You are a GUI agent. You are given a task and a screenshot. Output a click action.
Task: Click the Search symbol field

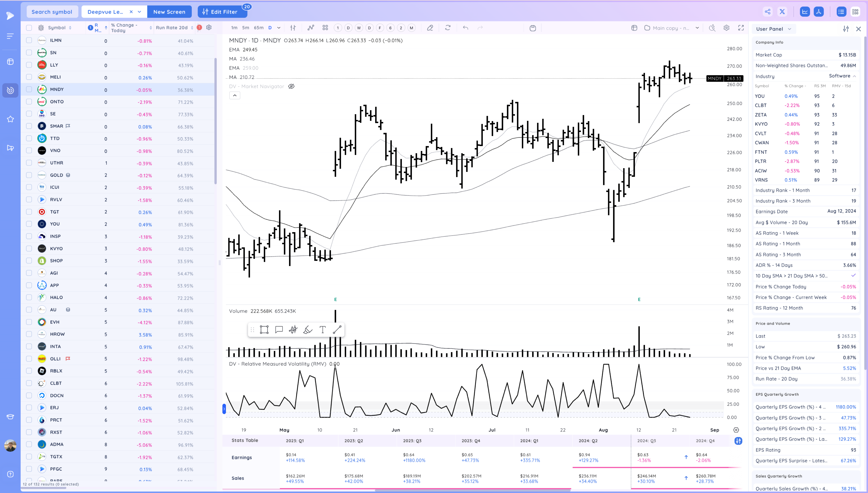52,12
